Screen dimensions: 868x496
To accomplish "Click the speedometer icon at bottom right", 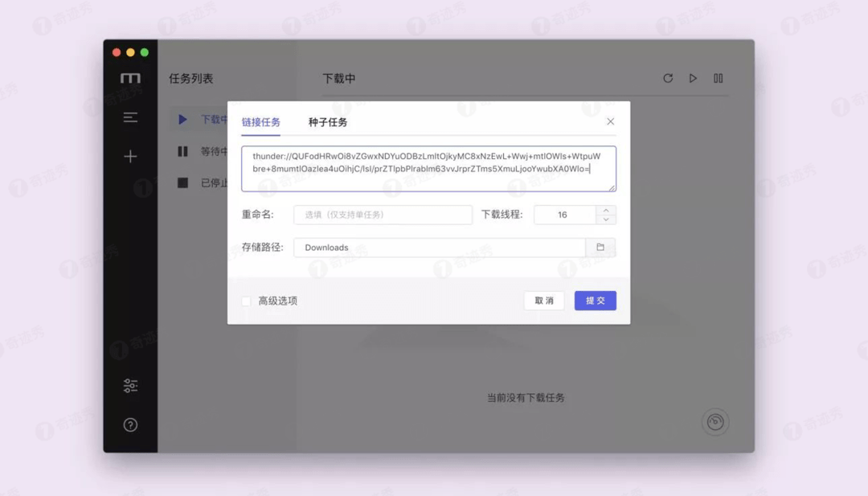I will (x=715, y=422).
